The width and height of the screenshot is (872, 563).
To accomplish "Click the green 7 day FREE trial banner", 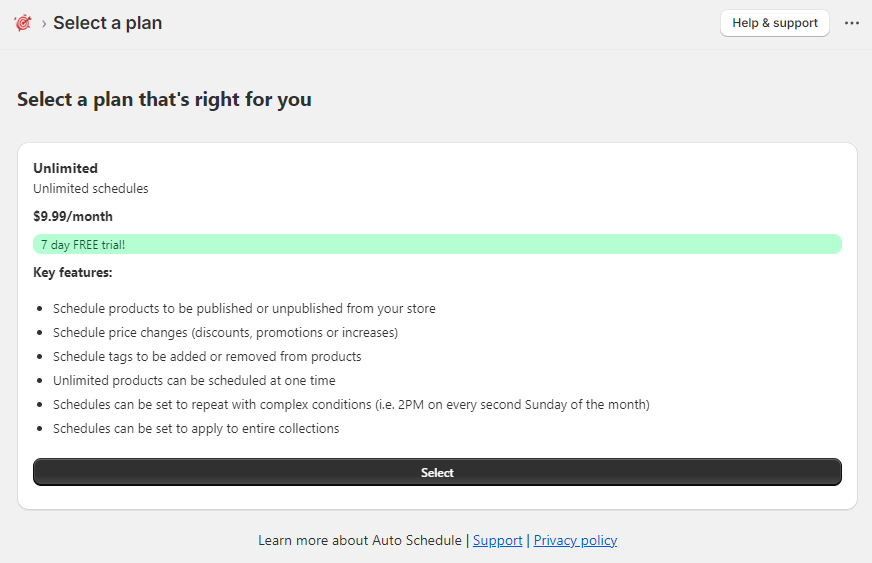I will click(437, 244).
